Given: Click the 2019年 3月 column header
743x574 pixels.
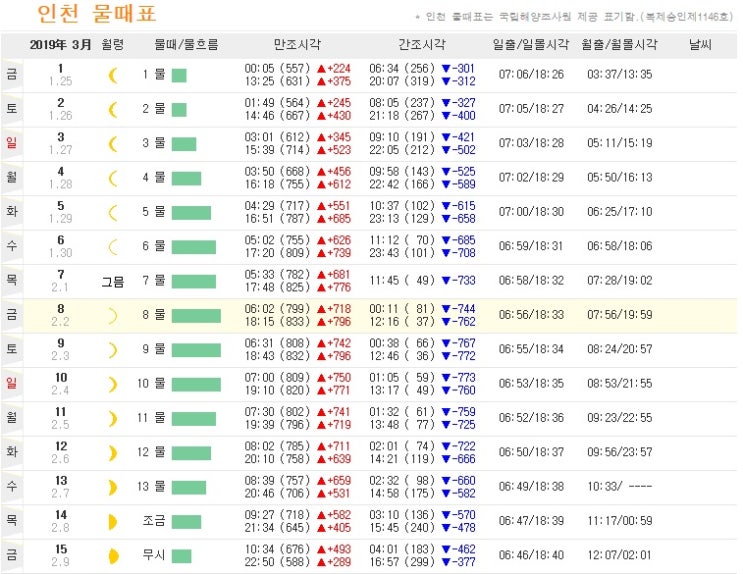Looking at the screenshot, I should (x=60, y=45).
